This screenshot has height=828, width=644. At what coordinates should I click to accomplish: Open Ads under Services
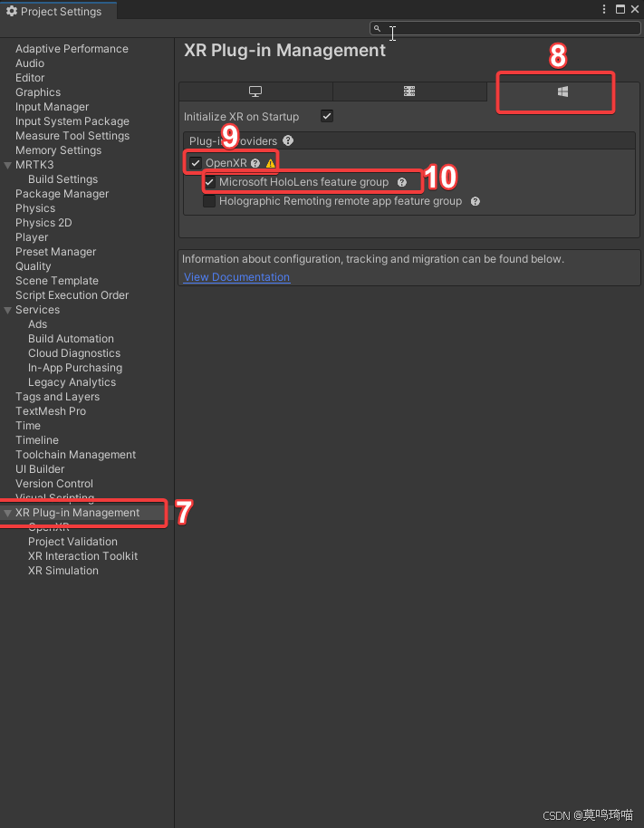37,324
